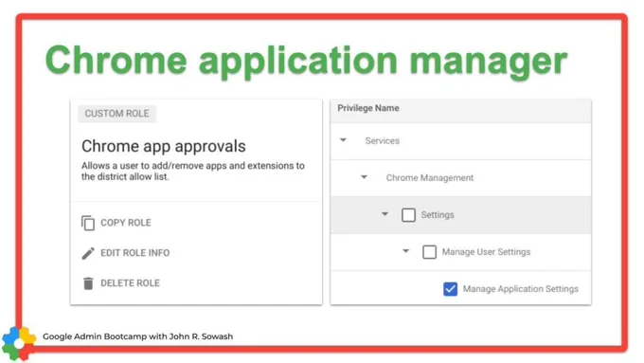Click the Manage User Settings label

click(486, 252)
